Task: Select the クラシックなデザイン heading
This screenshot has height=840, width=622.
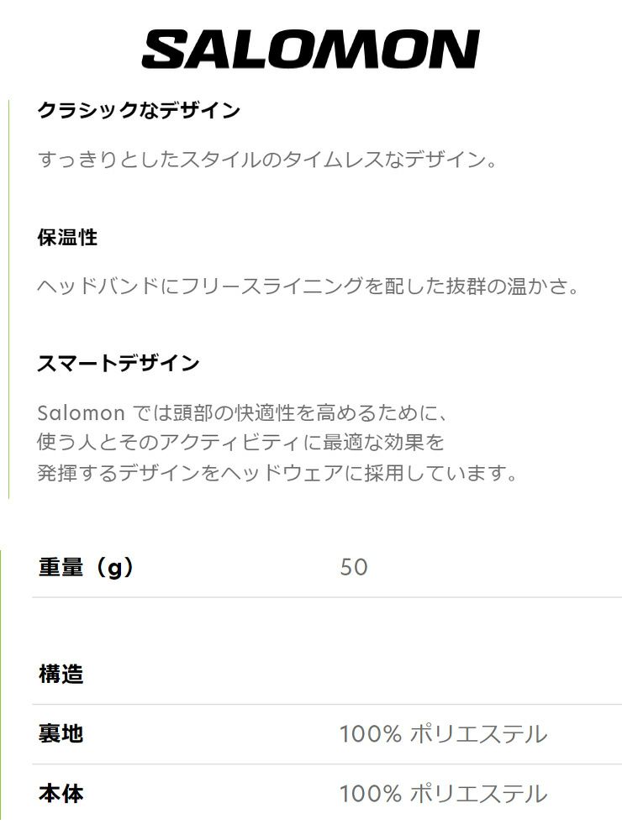Action: 139,110
